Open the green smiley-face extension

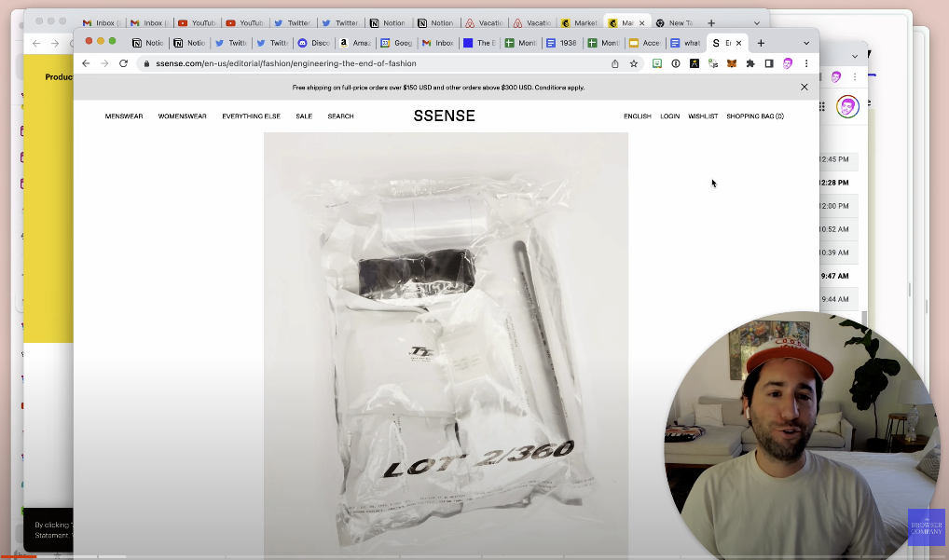(656, 63)
